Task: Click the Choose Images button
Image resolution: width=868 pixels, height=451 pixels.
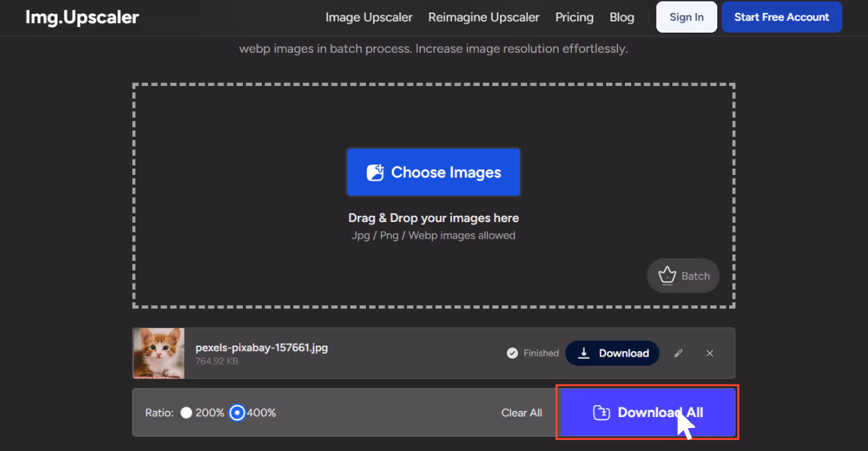Action: click(433, 172)
